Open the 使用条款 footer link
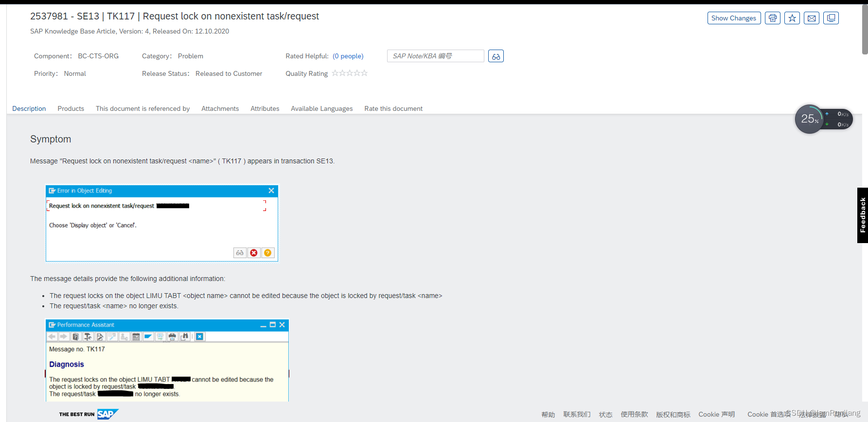 pos(635,415)
